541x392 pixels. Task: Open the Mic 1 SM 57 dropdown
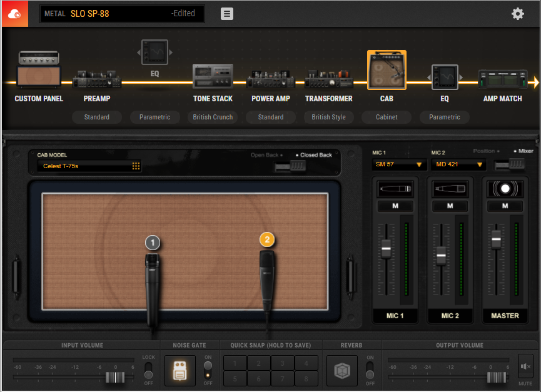399,164
